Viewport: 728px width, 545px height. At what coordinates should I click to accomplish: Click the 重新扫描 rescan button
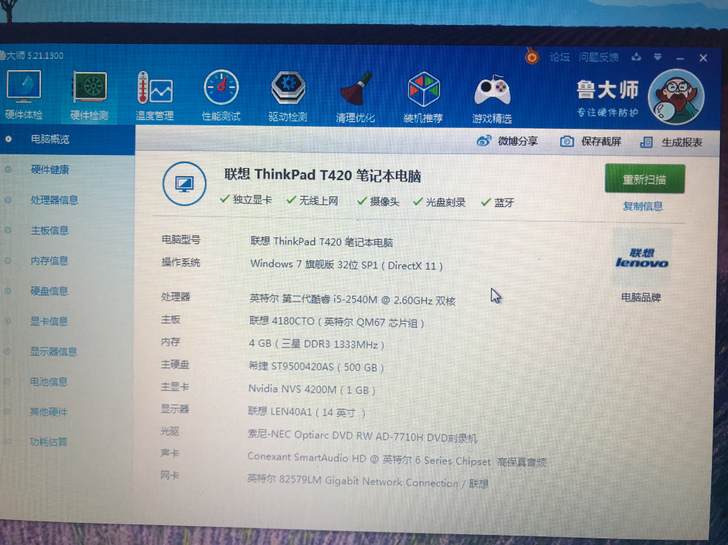[x=645, y=179]
